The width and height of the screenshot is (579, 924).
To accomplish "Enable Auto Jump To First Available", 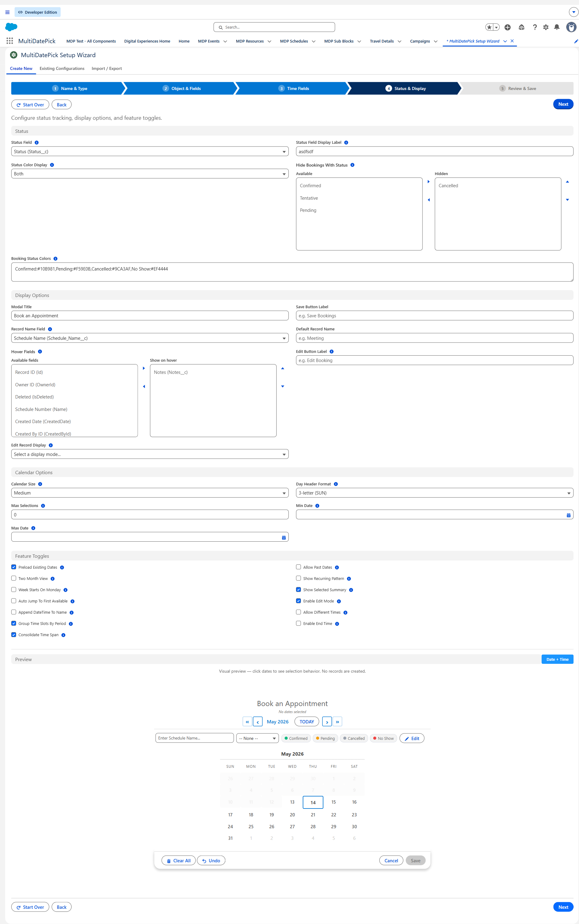I will point(14,601).
